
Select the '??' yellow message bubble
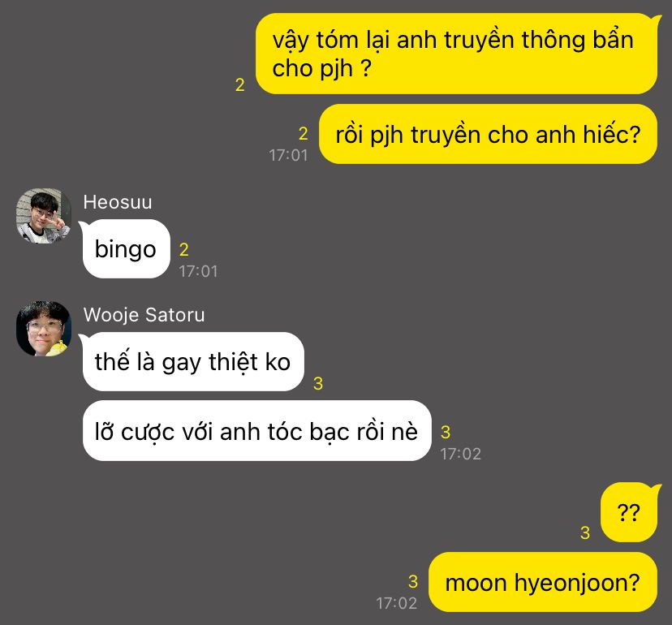click(x=629, y=512)
